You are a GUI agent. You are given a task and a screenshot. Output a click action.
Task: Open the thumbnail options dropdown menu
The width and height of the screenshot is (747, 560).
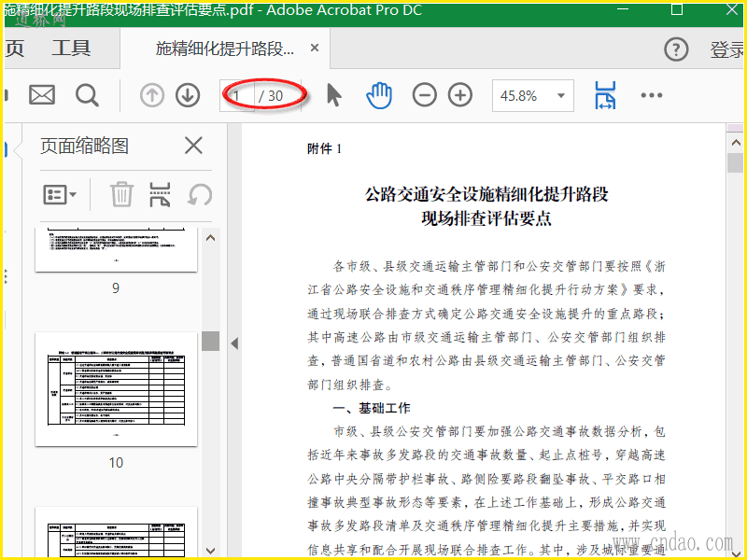pyautogui.click(x=60, y=194)
